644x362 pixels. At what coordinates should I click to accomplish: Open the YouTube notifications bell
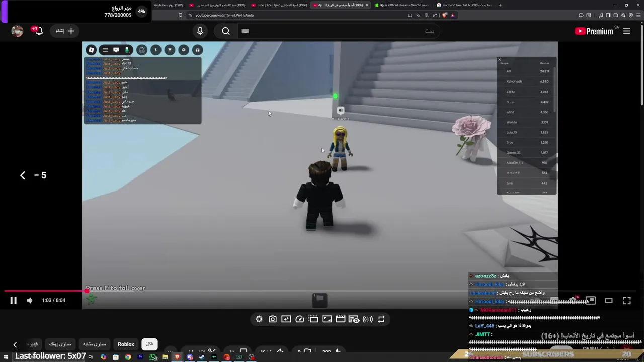pos(38,31)
